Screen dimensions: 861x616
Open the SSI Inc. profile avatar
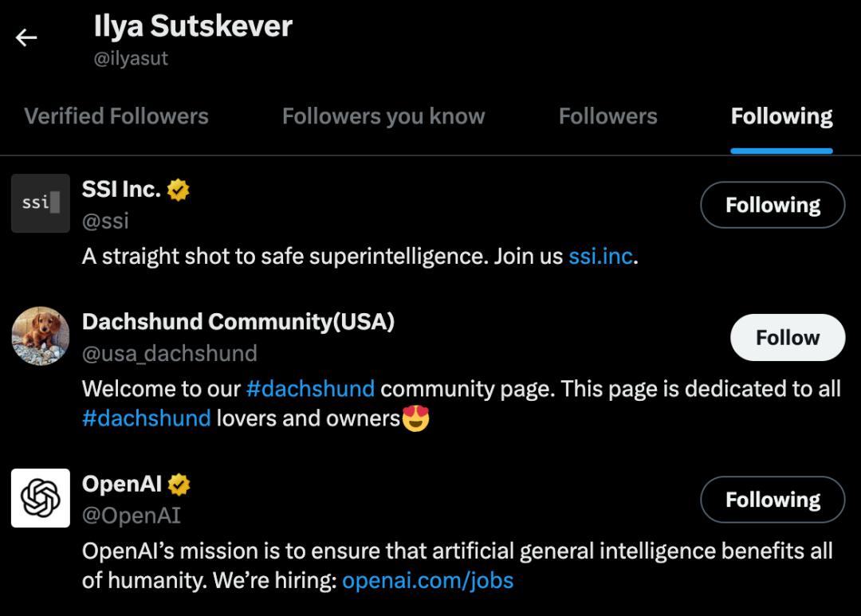(x=41, y=203)
